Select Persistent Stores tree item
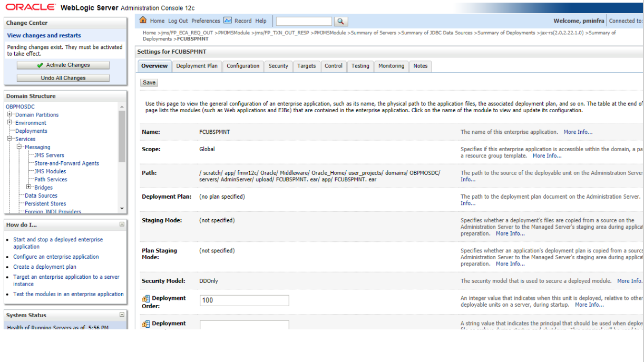 click(45, 203)
